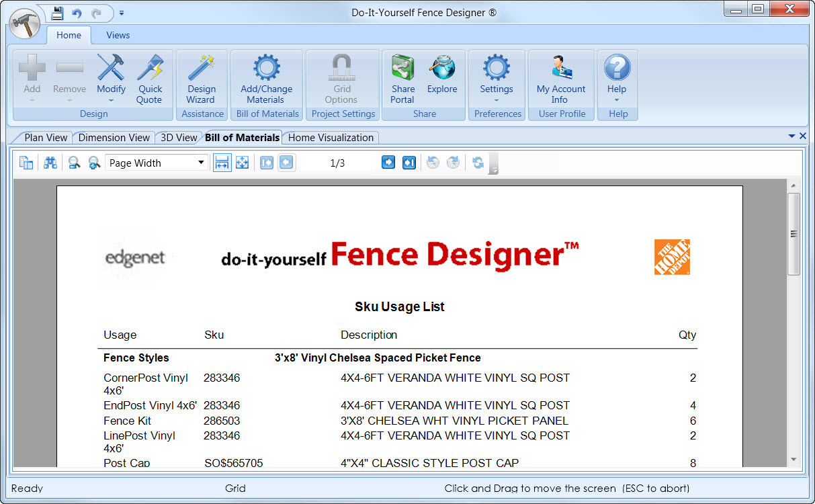Open the Help menu button
The image size is (815, 504).
pos(617,79)
